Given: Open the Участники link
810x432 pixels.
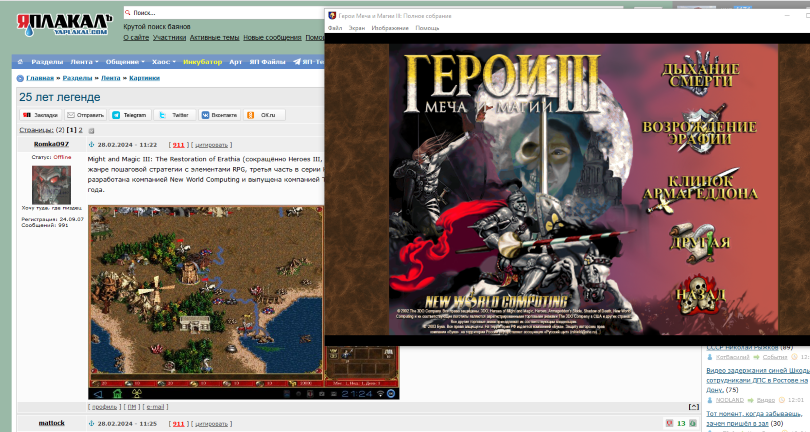Looking at the screenshot, I should [169, 38].
